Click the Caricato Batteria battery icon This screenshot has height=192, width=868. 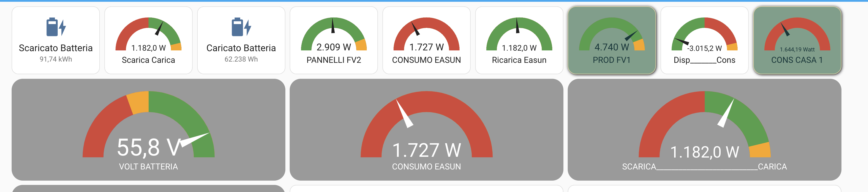[x=241, y=27]
